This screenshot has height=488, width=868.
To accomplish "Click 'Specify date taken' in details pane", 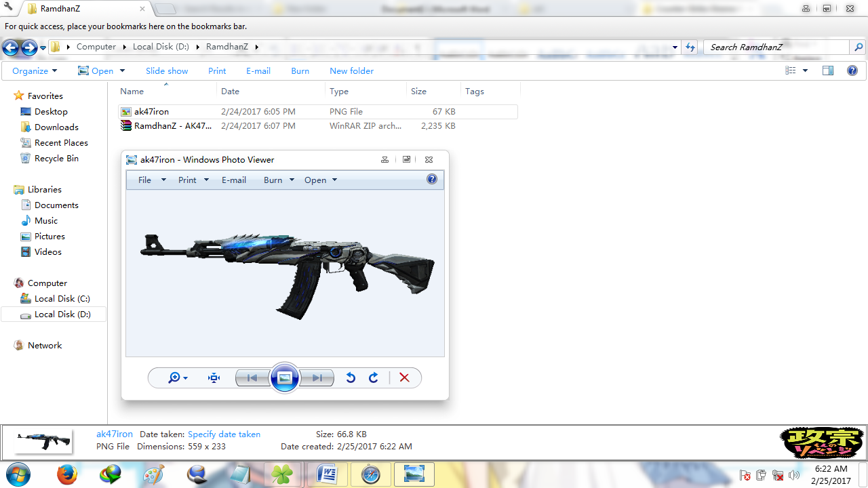I will coord(224,434).
